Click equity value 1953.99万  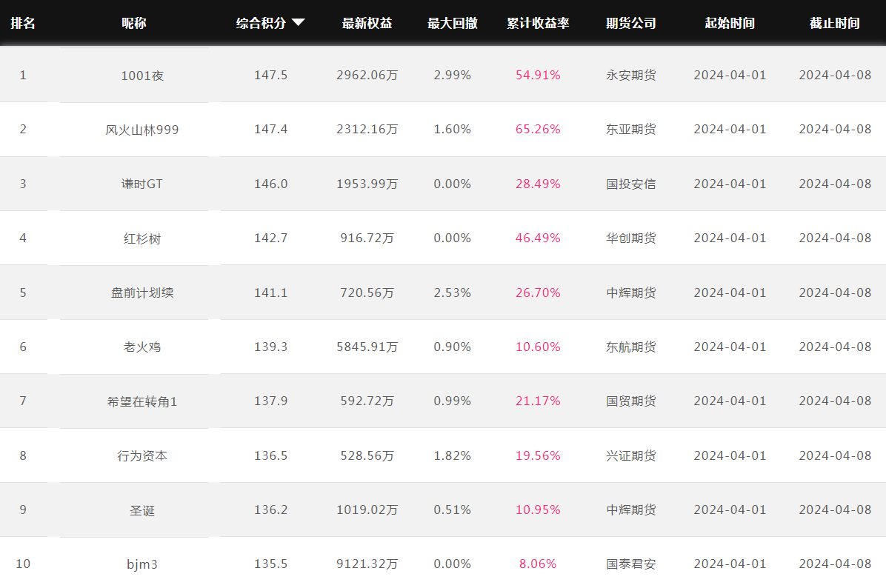367,184
